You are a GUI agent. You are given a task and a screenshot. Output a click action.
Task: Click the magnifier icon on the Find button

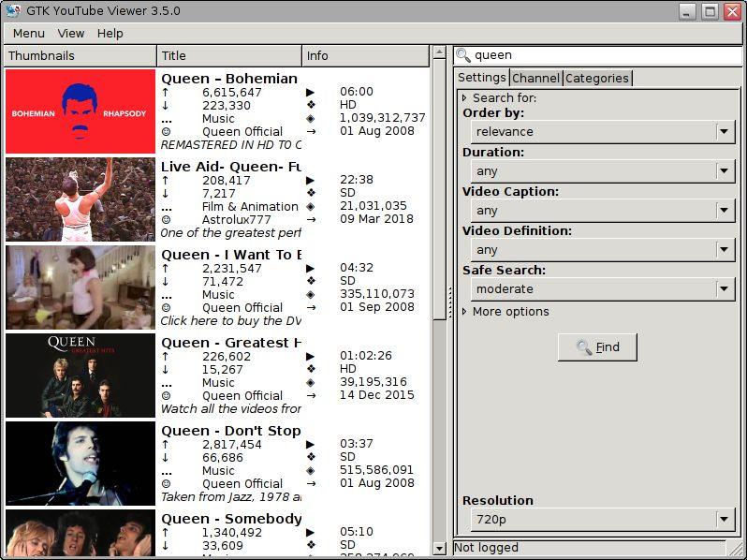[x=584, y=347]
